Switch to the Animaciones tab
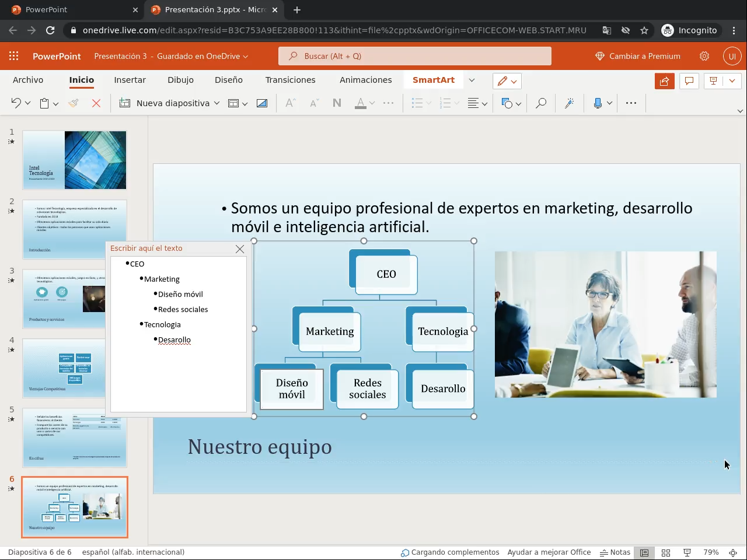The image size is (747, 560). 366,80
